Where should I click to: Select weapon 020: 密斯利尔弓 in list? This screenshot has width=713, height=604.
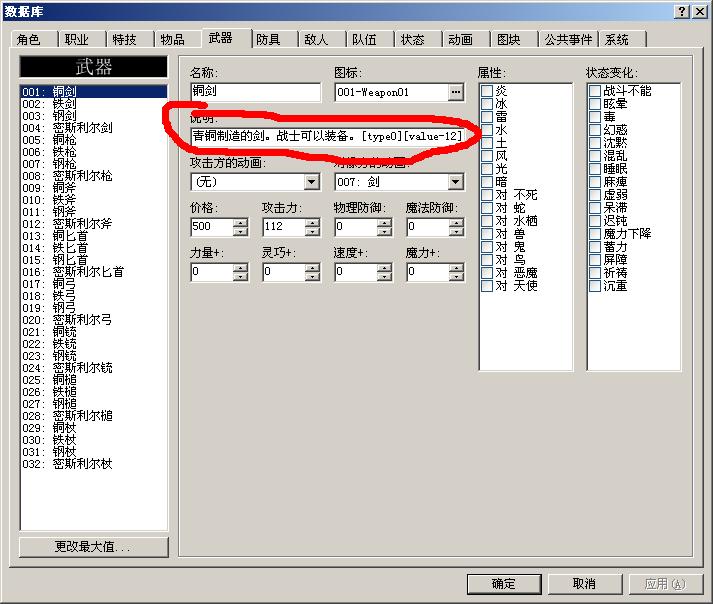(94, 320)
